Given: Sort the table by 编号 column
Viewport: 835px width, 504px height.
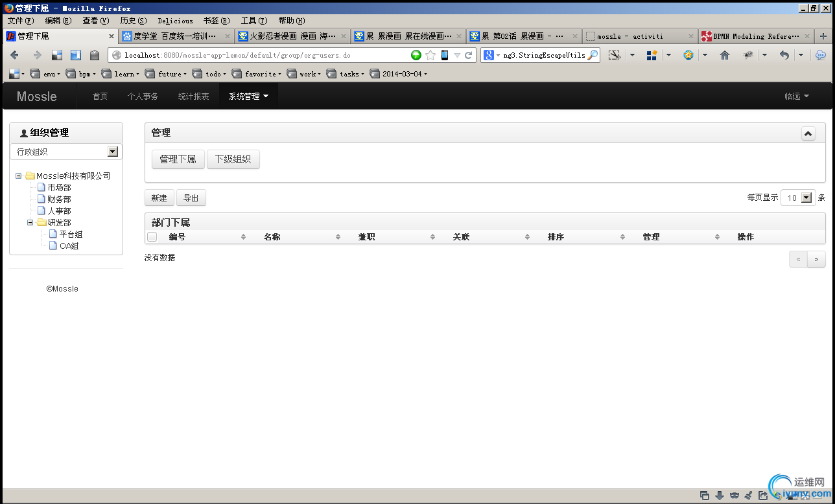Looking at the screenshot, I should pos(207,237).
